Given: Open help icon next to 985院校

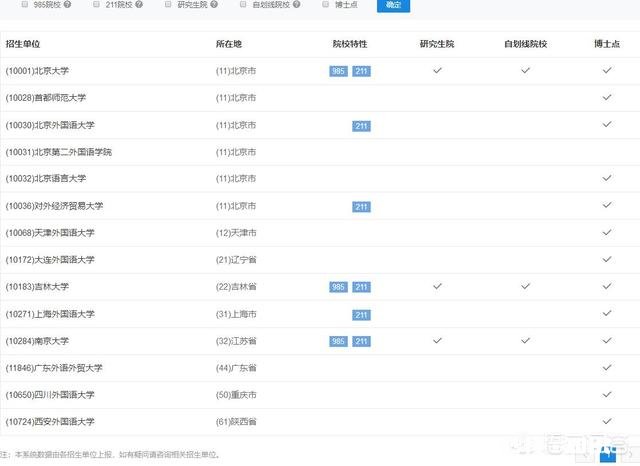Looking at the screenshot, I should (67, 4).
